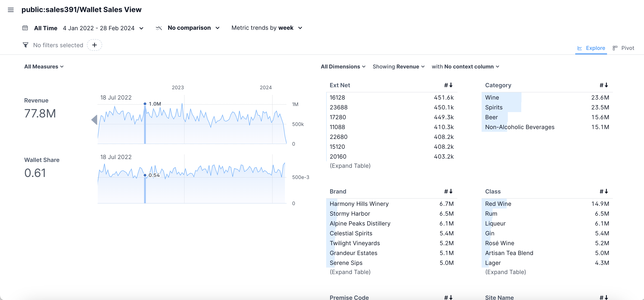Expand the Class table
This screenshot has width=644, height=300.
click(506, 272)
